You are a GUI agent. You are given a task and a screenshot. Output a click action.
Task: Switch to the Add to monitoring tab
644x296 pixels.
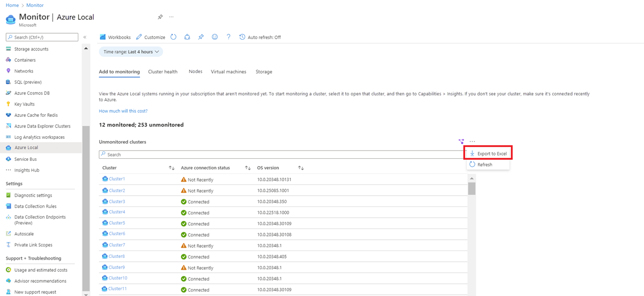coord(119,72)
